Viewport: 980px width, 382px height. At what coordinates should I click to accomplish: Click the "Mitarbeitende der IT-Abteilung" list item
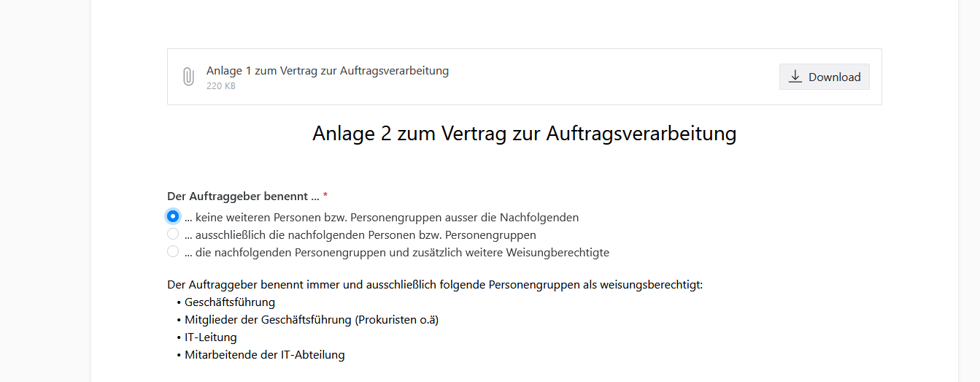pos(264,355)
